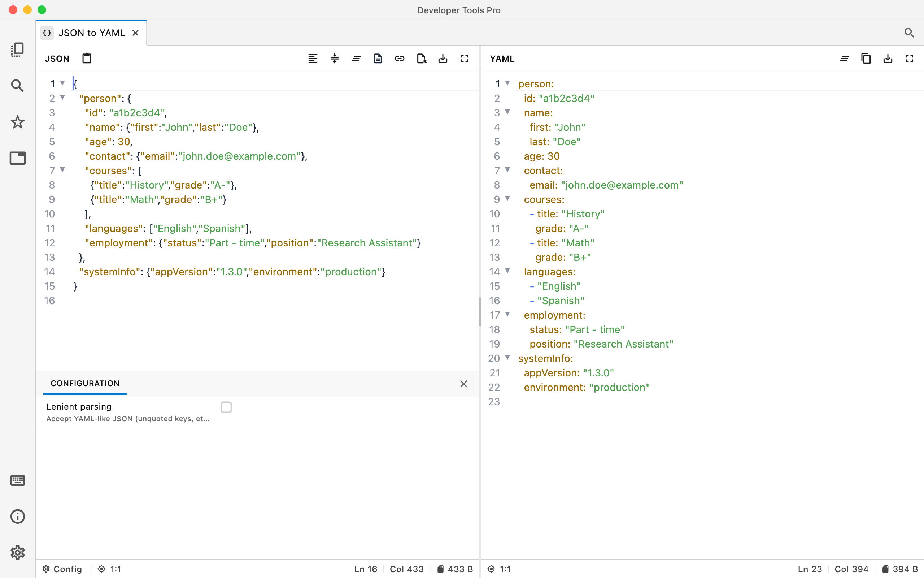Image resolution: width=924 pixels, height=578 pixels.
Task: Click the paste-from-clipboard icon beside JSON
Action: [87, 59]
